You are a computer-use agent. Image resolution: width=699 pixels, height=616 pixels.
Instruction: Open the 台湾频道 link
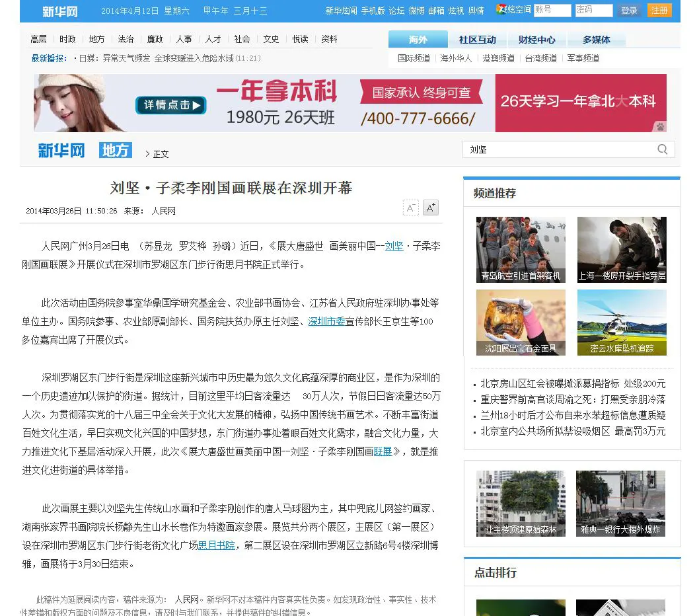coord(540,58)
